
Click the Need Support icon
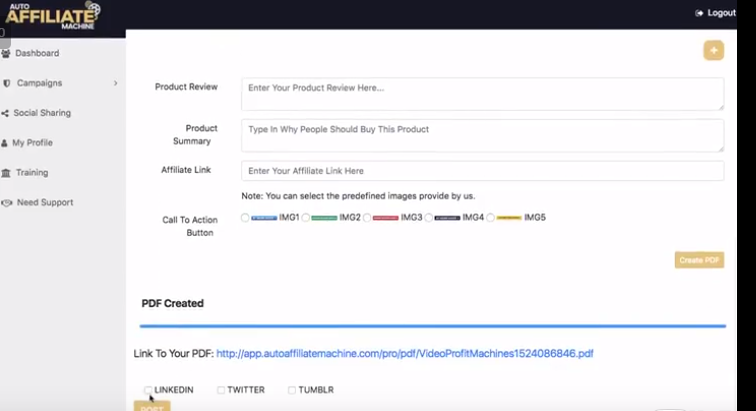click(x=7, y=203)
